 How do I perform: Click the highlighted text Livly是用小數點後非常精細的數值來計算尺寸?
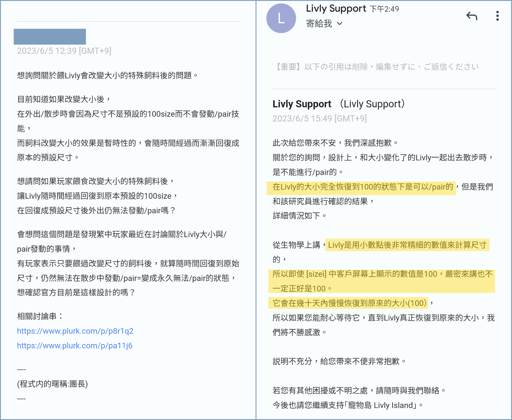click(x=407, y=245)
